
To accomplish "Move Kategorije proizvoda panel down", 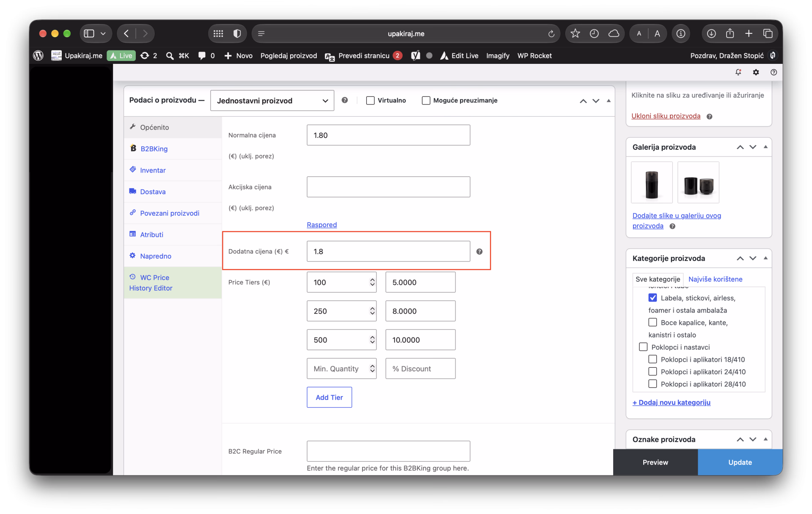I will (753, 258).
